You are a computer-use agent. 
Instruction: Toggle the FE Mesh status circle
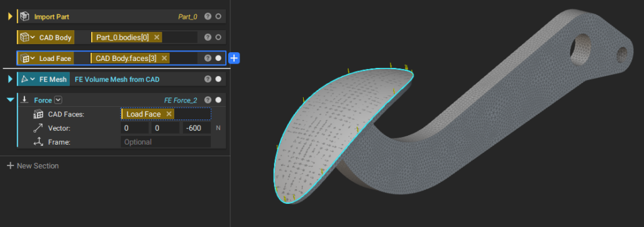[x=218, y=79]
